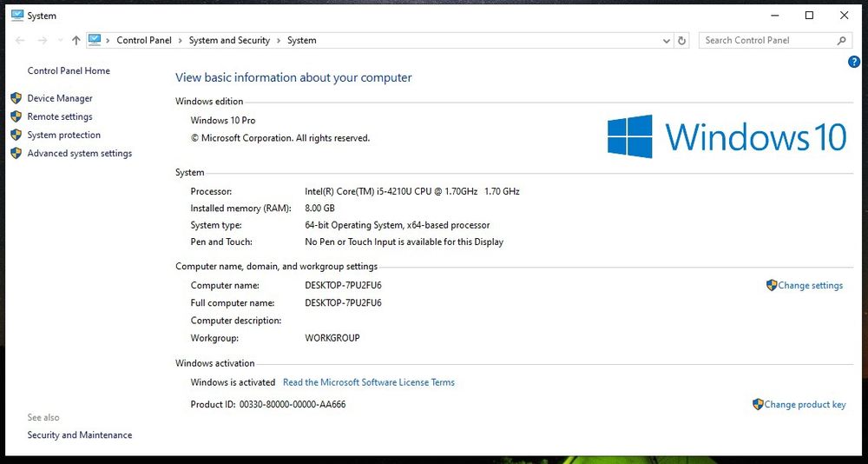Viewport: 868px width, 464px height.
Task: Click Change settings for computer name
Action: tap(811, 286)
